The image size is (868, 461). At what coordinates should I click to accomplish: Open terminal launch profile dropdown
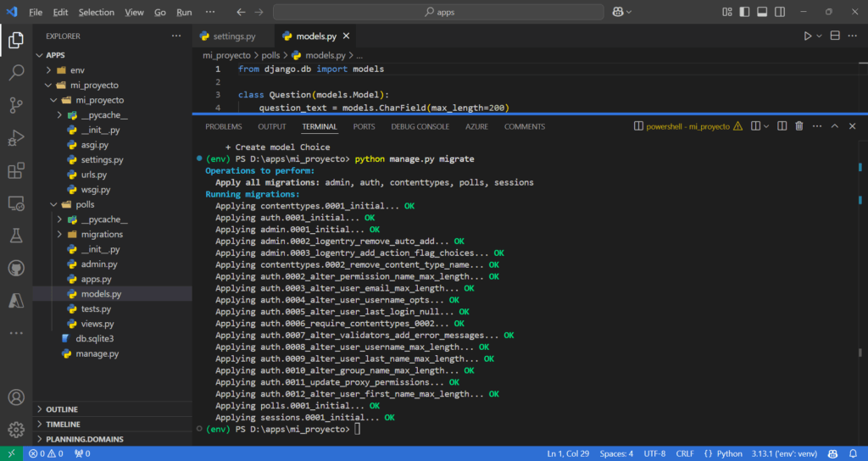(766, 126)
